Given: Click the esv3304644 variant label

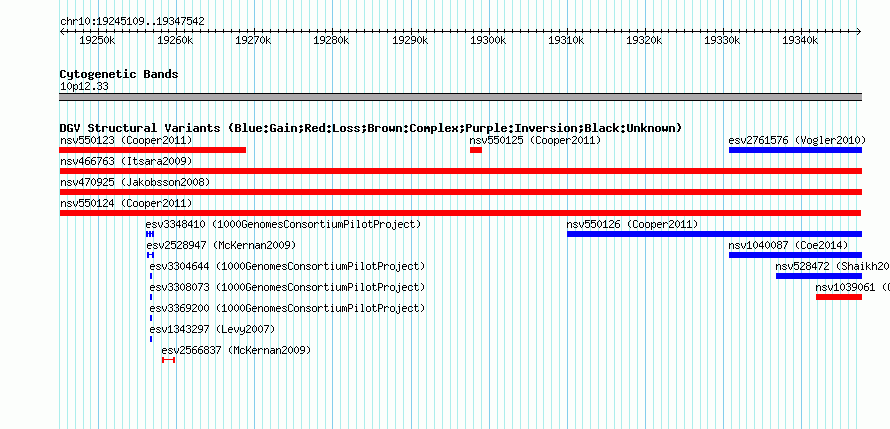Looking at the screenshot, I should click(287, 266).
